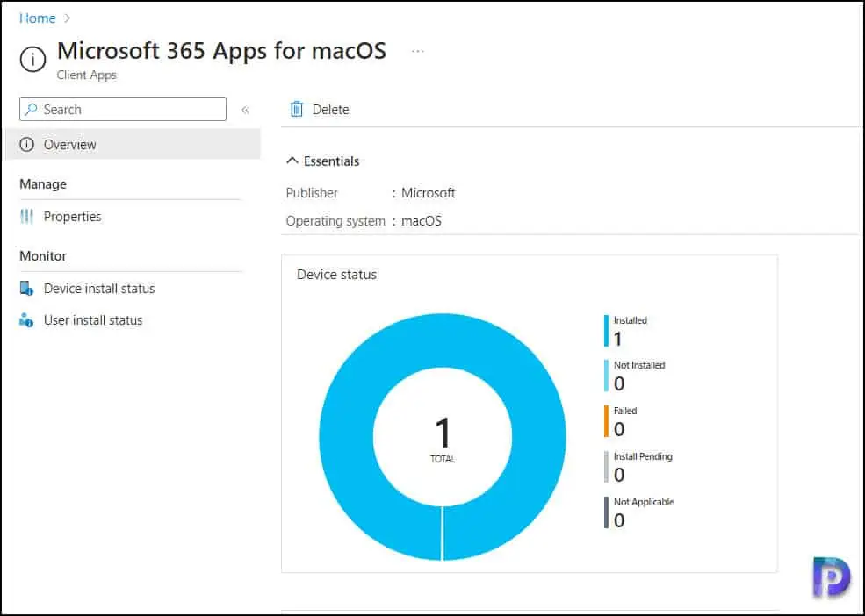Click the Install Pending legend label
This screenshot has height=616, width=865.
643,456
